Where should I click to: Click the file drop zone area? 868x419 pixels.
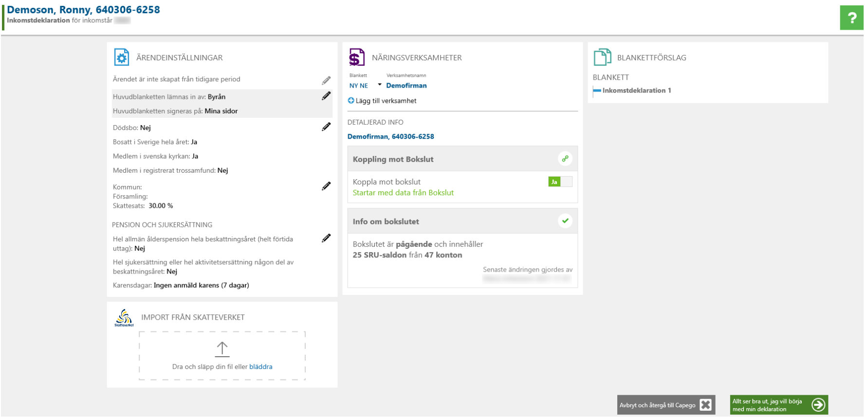pos(222,356)
